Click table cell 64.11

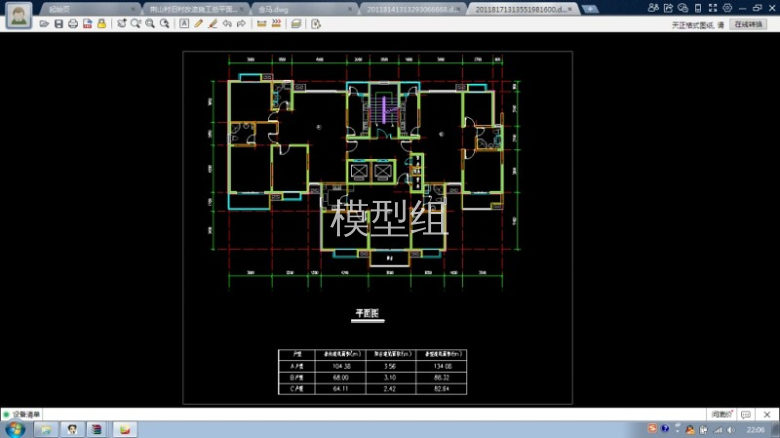coord(341,389)
